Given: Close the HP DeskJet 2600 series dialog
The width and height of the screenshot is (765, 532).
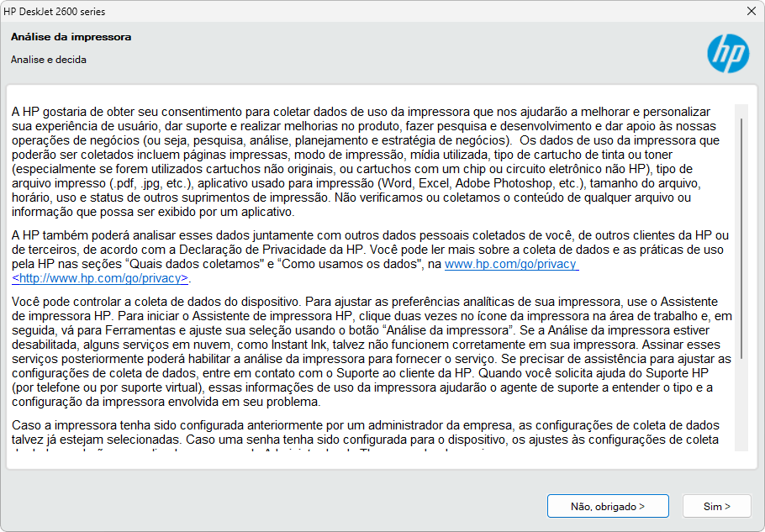Looking at the screenshot, I should [751, 12].
